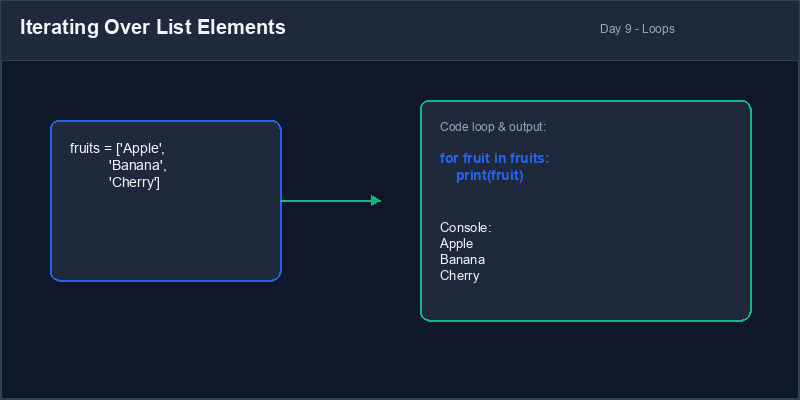Viewport: 800px width, 400px height.
Task: Click the 'for fruit in fruits:' code line
Action: tap(494, 159)
